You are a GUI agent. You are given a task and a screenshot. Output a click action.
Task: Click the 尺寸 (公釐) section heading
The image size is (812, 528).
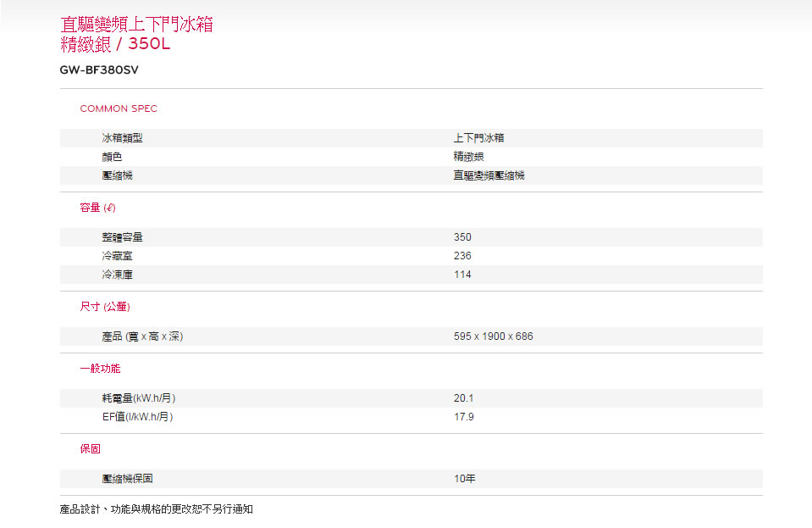(105, 306)
